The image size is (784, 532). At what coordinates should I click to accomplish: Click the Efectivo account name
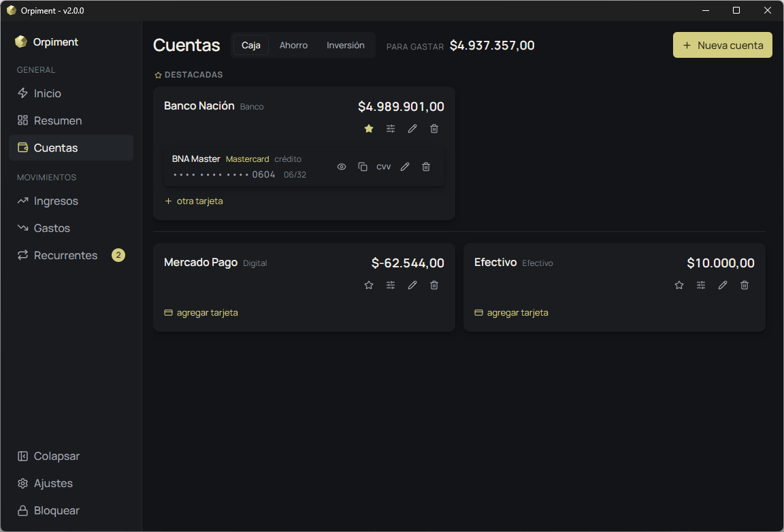[x=495, y=263]
